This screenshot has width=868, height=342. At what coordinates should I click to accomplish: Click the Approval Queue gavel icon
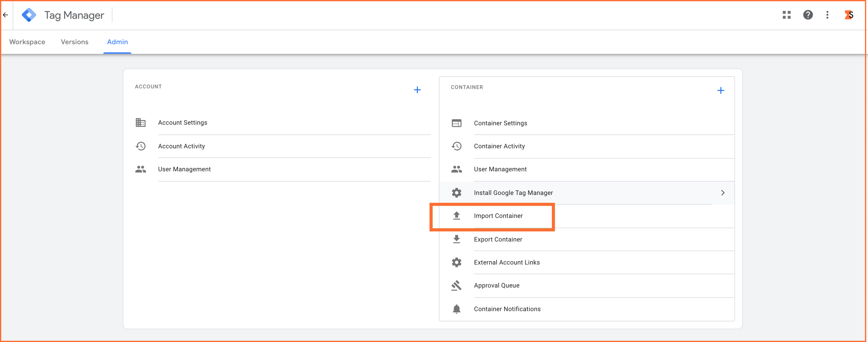(456, 285)
